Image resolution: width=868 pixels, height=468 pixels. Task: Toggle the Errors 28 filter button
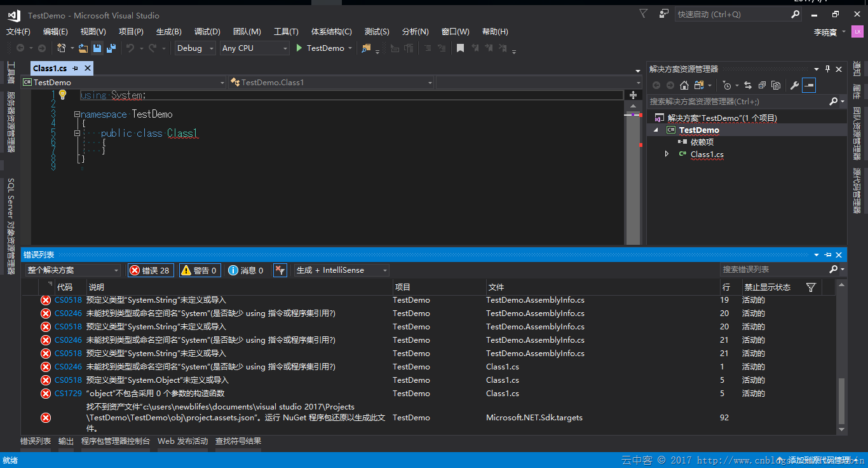coord(150,270)
